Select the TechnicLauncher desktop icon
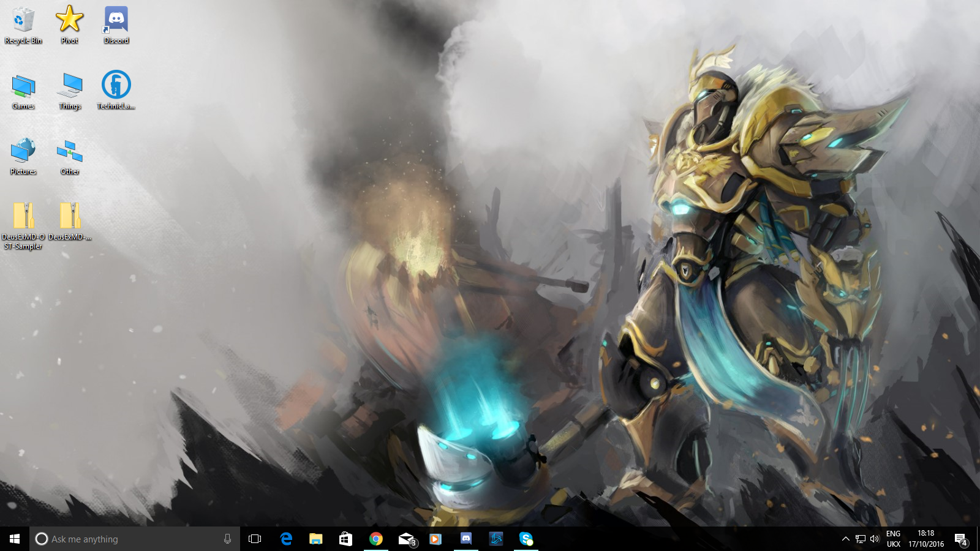 [116, 90]
